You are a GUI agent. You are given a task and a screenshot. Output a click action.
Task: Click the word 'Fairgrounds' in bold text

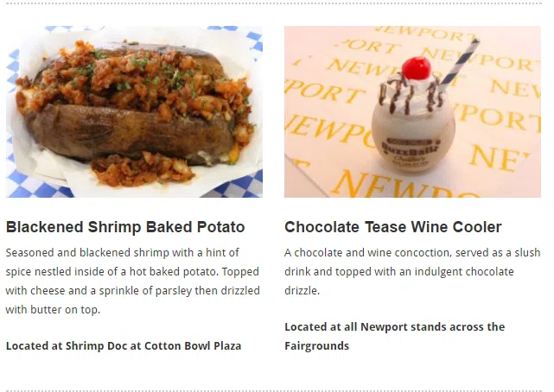point(317,345)
